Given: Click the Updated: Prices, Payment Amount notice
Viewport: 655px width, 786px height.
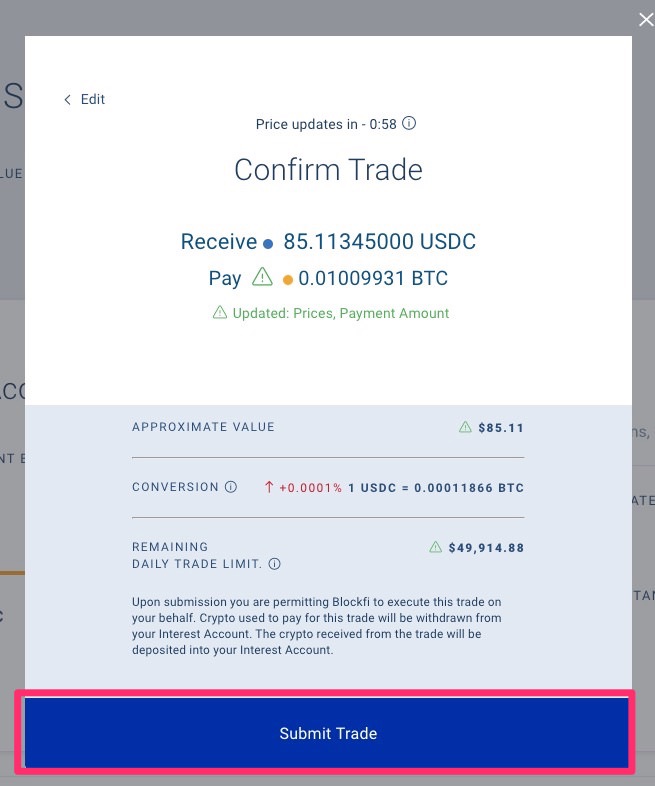Looking at the screenshot, I should pos(340,313).
